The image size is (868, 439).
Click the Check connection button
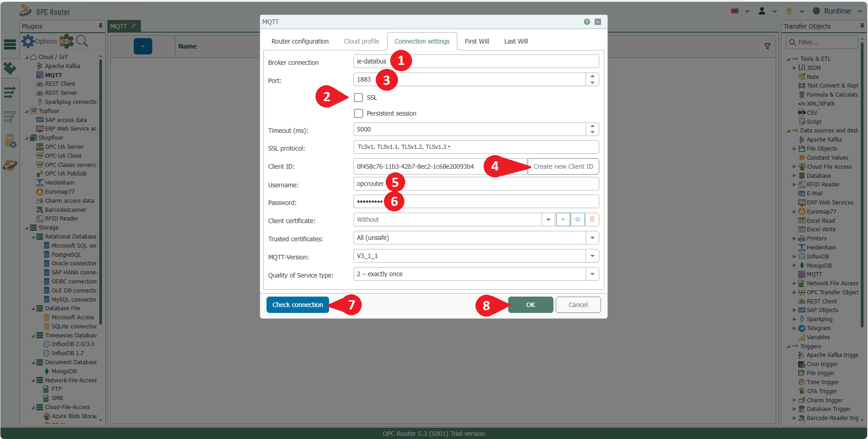point(298,305)
